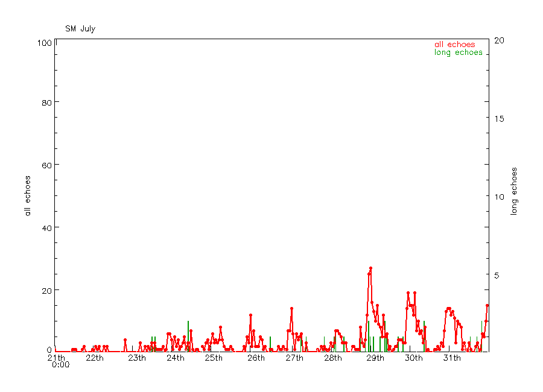Click the '100' label on left axis
This screenshot has height=392, width=543.
point(44,43)
